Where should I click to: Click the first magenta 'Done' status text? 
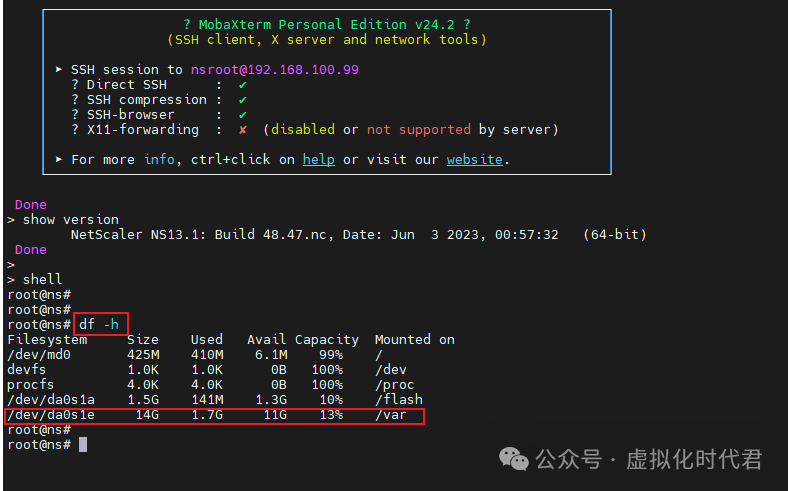coord(31,205)
